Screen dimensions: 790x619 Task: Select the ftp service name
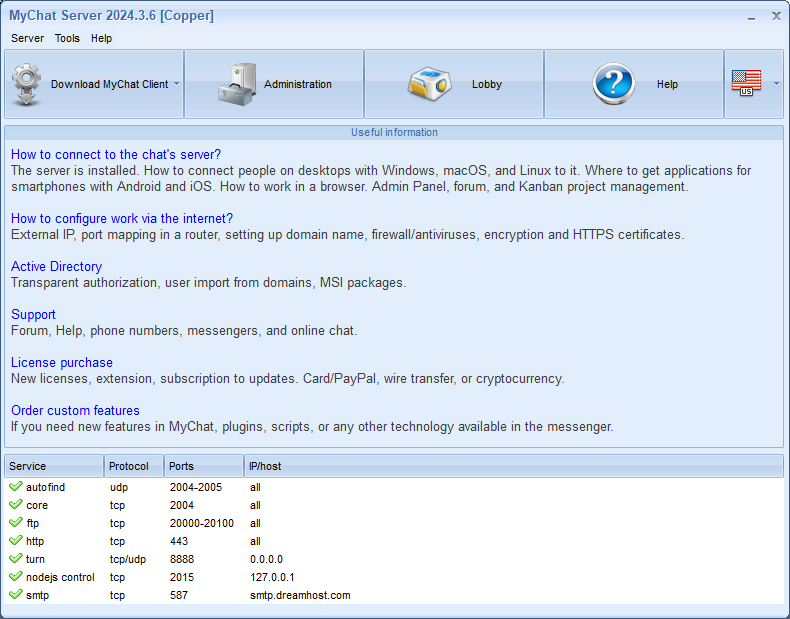32,523
